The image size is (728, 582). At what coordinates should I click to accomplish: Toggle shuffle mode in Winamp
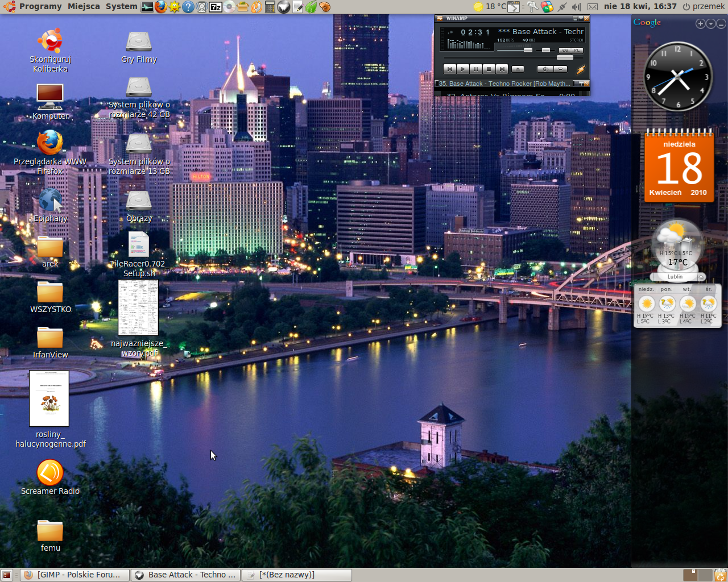point(545,69)
